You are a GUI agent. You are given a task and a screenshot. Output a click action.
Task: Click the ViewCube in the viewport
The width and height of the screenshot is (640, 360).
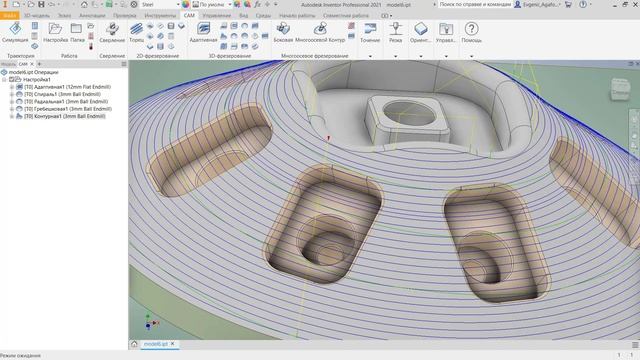click(x=620, y=89)
